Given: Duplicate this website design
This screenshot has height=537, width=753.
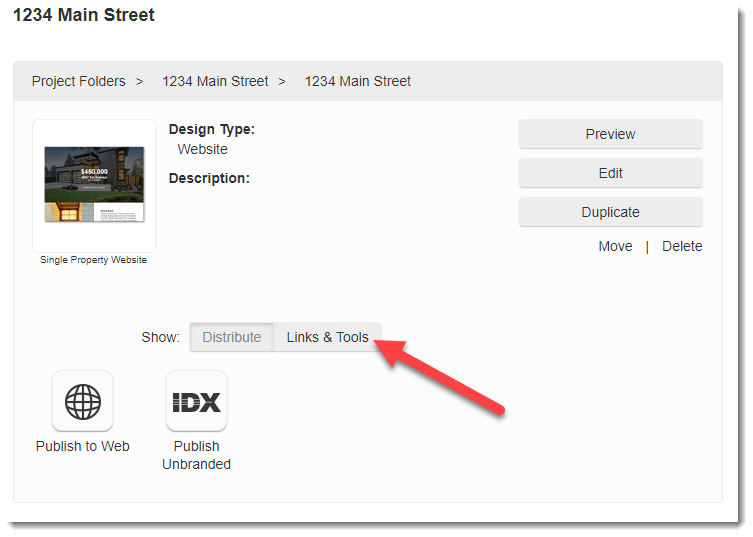Looking at the screenshot, I should pos(610,212).
